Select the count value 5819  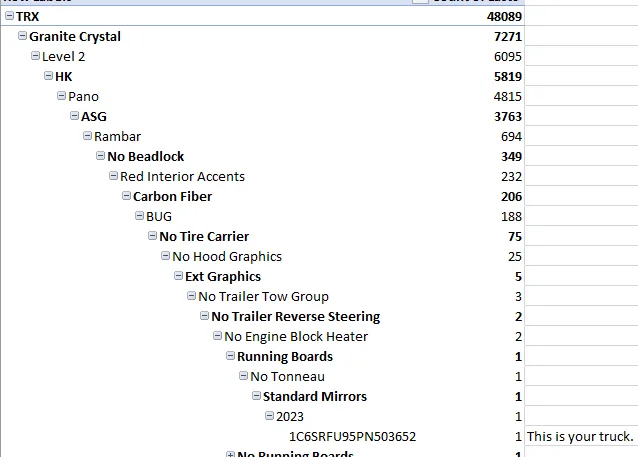coord(508,77)
